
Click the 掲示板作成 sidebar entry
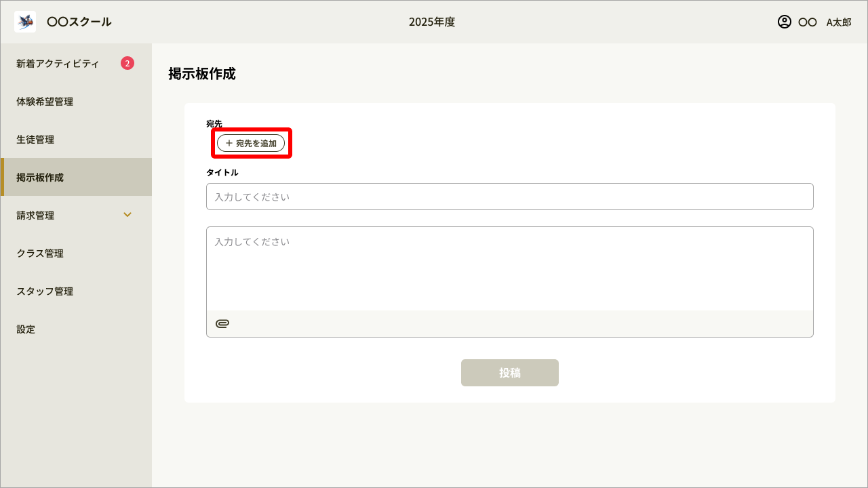pyautogui.click(x=41, y=177)
